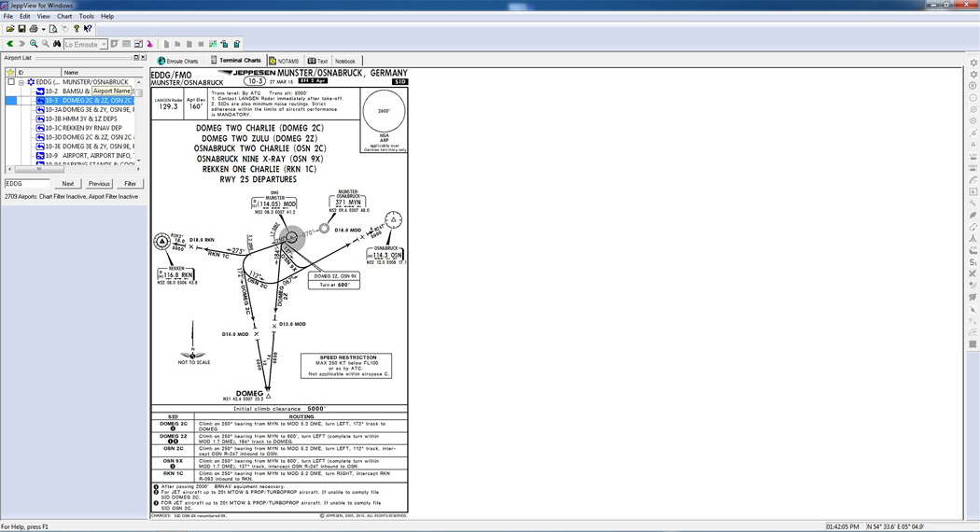980x532 pixels.
Task: Click the Next button
Action: (67, 184)
